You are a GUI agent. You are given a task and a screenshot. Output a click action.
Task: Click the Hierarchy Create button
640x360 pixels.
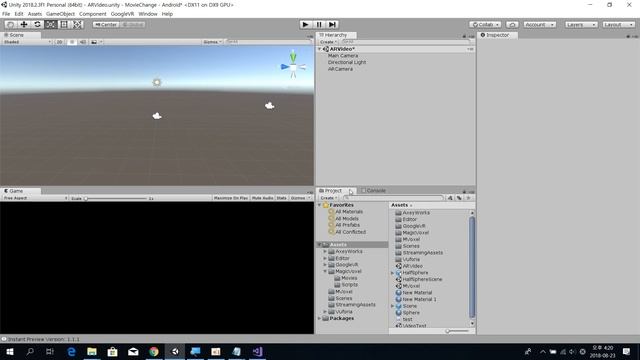328,42
